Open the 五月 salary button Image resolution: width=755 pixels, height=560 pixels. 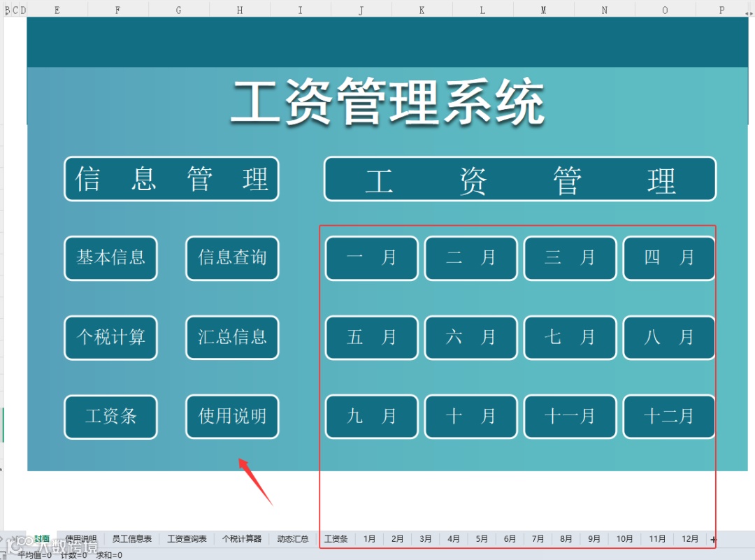372,338
